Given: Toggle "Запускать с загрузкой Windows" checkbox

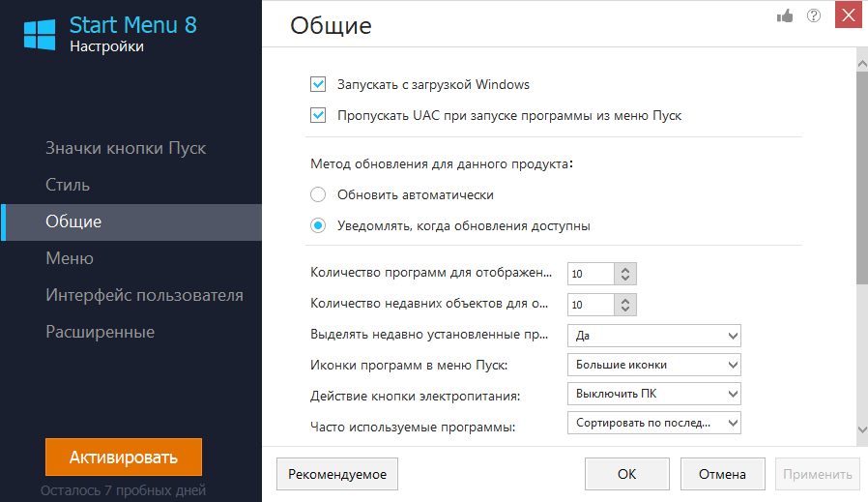Looking at the screenshot, I should 318,84.
